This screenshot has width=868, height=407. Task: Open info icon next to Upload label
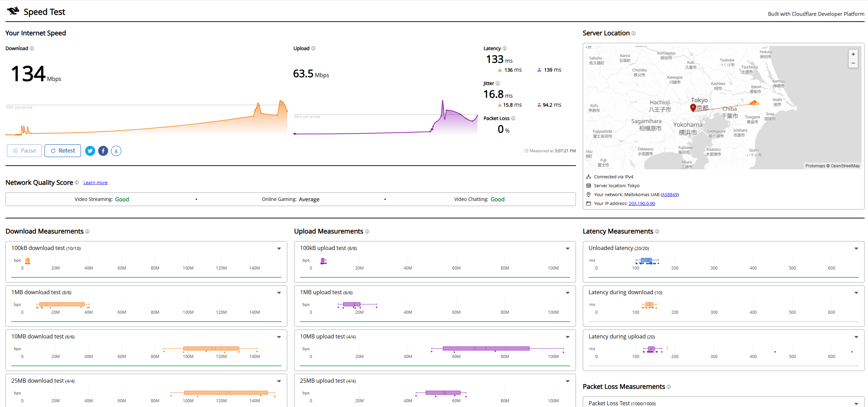point(313,48)
